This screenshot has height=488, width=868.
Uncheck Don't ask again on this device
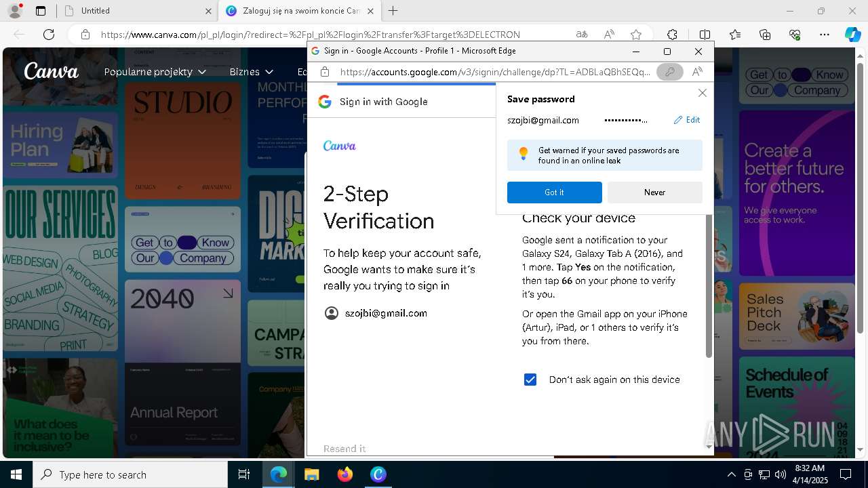[530, 380]
